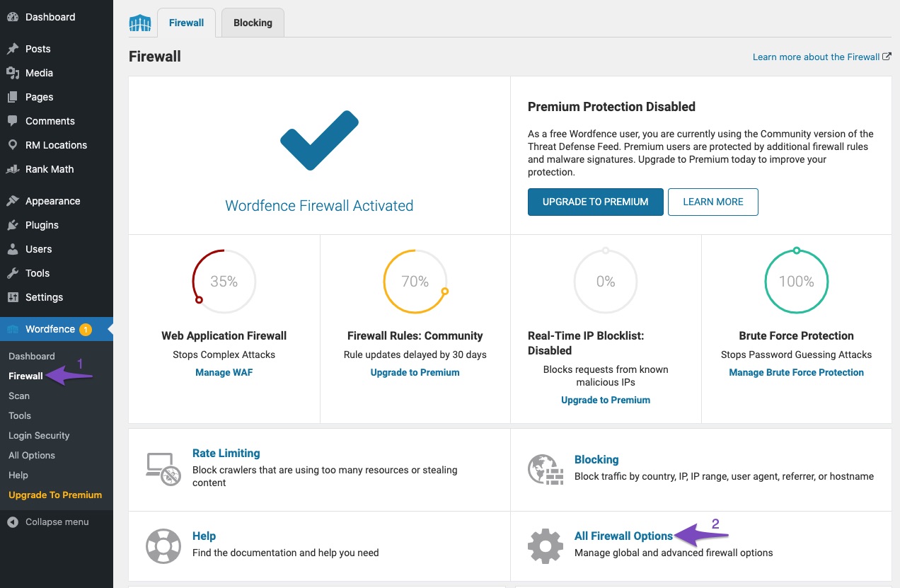Click the 0% Real-Time IP Blocklist gauge
The width and height of the screenshot is (900, 588).
[x=606, y=282]
